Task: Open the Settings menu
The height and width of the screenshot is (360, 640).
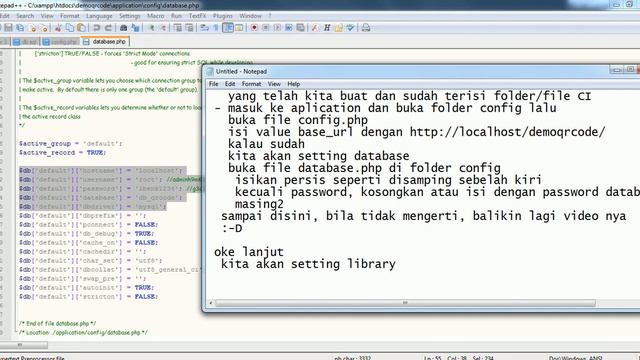Action: click(x=129, y=16)
